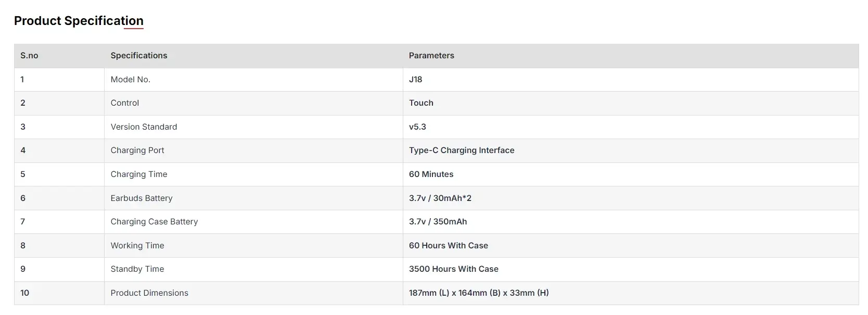Click the 3.7v / 30mAh*2 value

440,198
